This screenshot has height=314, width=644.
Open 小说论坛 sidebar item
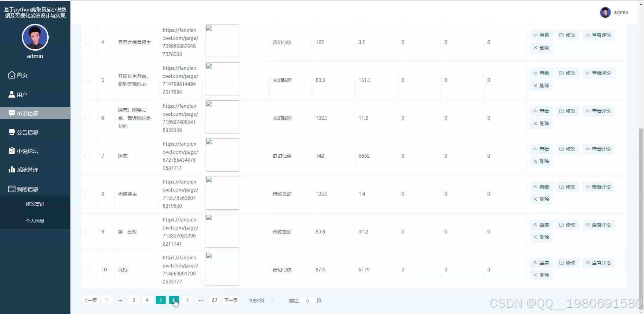click(35, 151)
